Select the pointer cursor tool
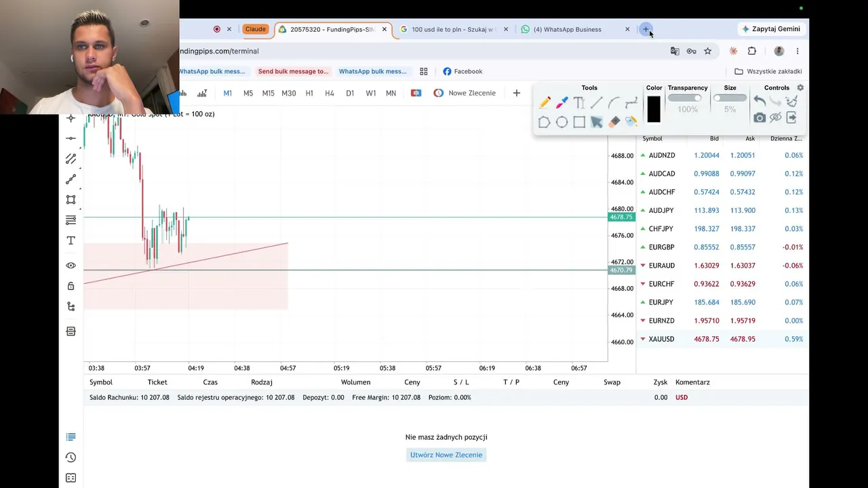 pyautogui.click(x=597, y=122)
